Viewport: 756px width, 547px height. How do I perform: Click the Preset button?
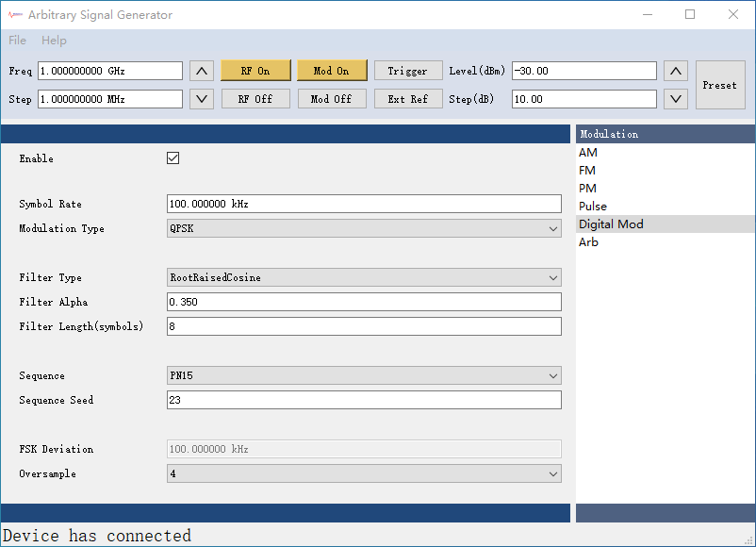point(719,85)
